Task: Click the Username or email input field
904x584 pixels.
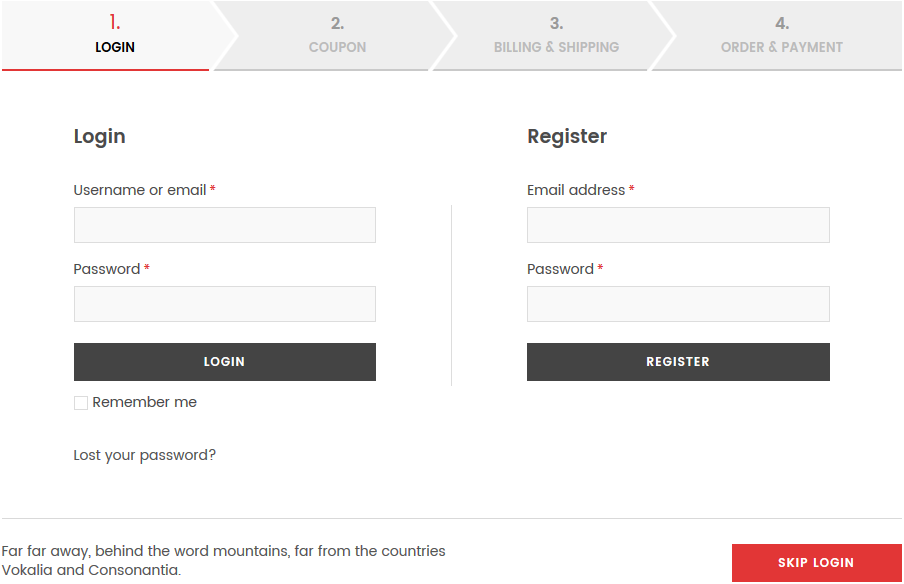Action: pos(224,224)
